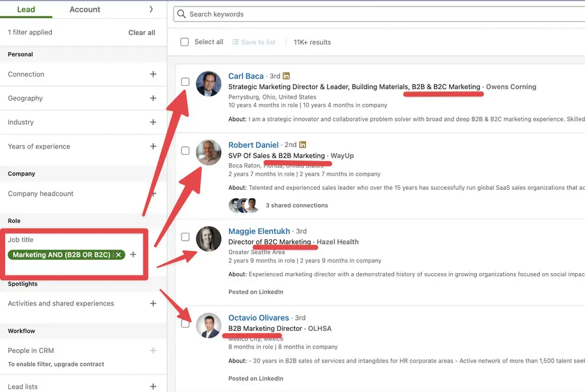Collapse the filter panel with the right chevron

tap(151, 9)
